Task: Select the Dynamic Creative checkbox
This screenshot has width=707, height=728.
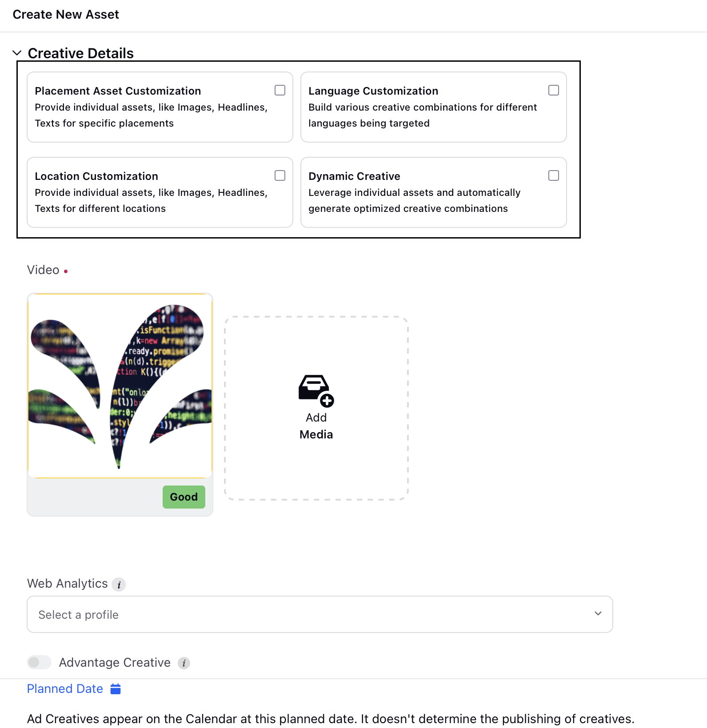Action: [x=554, y=175]
